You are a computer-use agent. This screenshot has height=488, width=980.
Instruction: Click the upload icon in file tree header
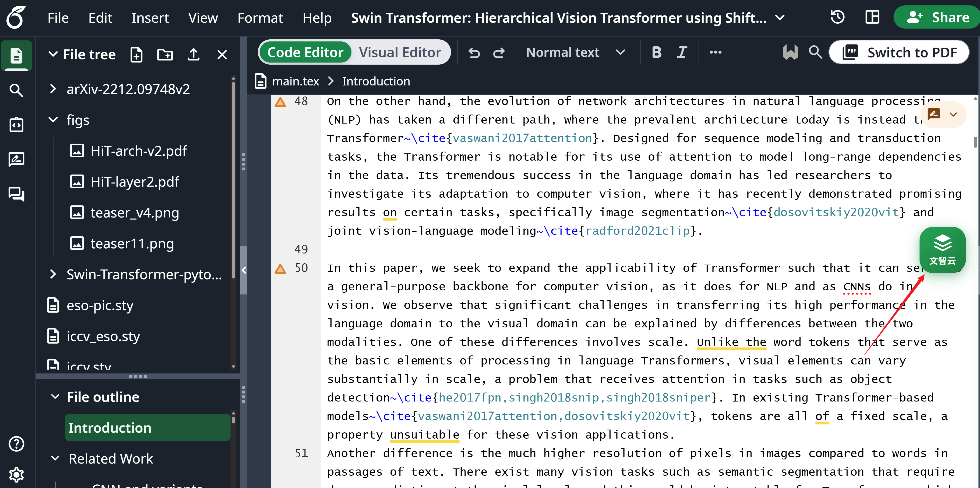[x=194, y=55]
